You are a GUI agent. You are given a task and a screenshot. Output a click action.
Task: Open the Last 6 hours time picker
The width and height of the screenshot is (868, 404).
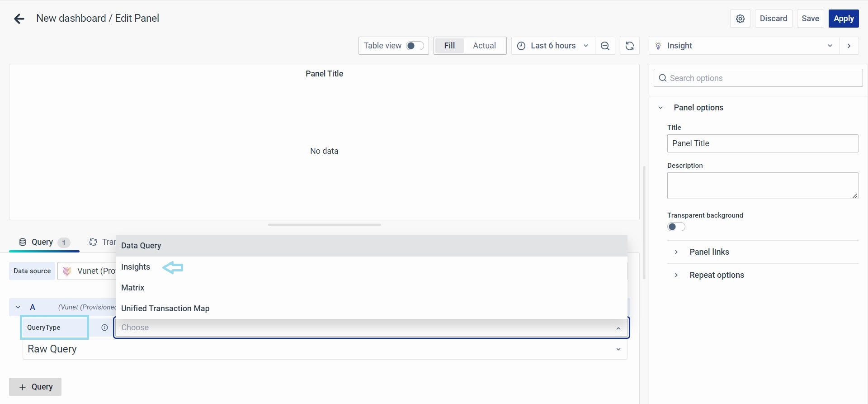553,46
